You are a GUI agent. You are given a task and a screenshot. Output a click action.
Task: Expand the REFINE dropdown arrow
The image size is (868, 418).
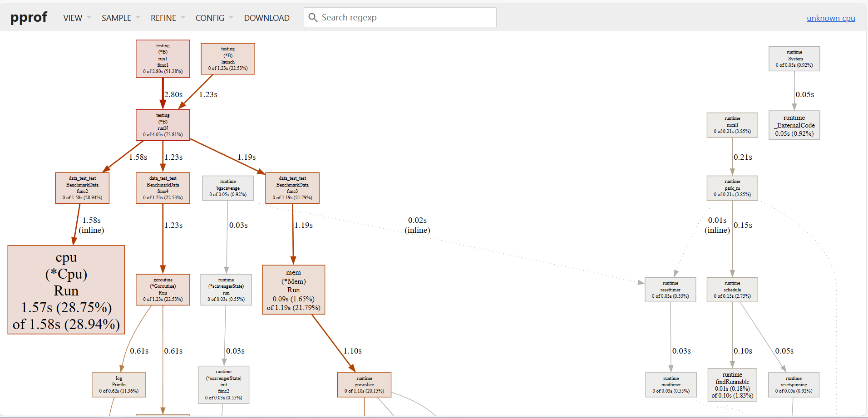tap(183, 18)
